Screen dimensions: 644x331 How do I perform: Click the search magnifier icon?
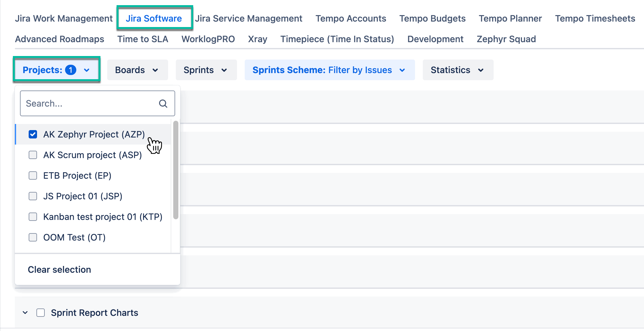163,103
